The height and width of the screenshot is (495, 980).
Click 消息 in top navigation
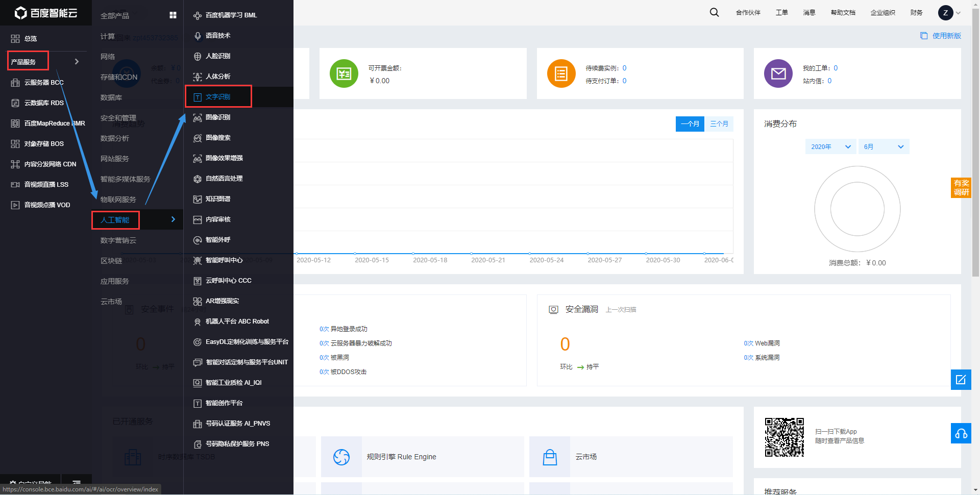(810, 13)
